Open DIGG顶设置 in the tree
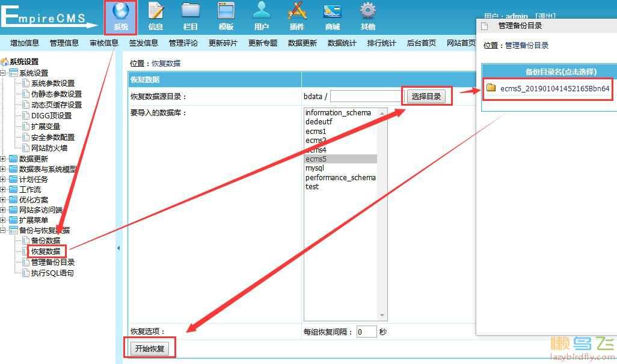 [x=52, y=115]
